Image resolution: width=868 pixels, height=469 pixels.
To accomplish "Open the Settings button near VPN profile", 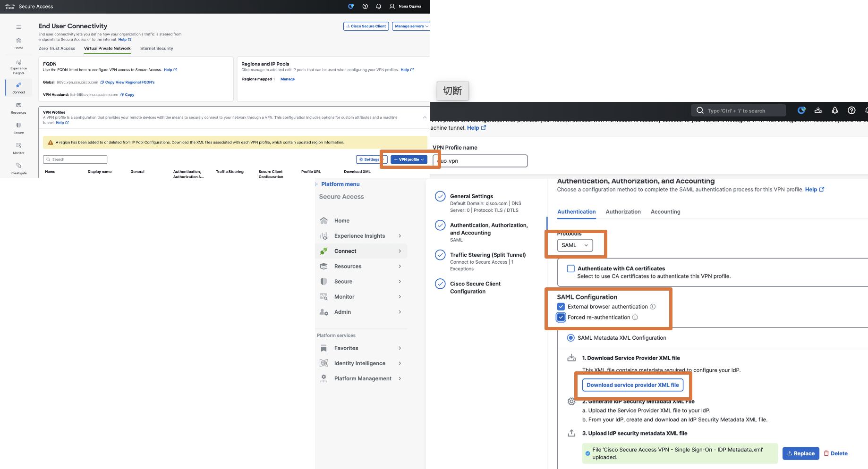I will pyautogui.click(x=371, y=159).
